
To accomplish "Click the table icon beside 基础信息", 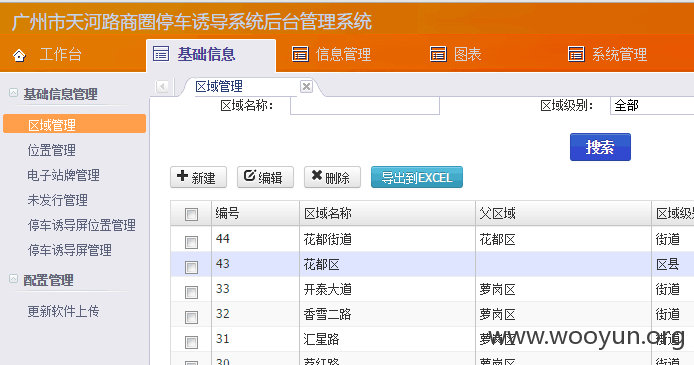I will pyautogui.click(x=161, y=54).
